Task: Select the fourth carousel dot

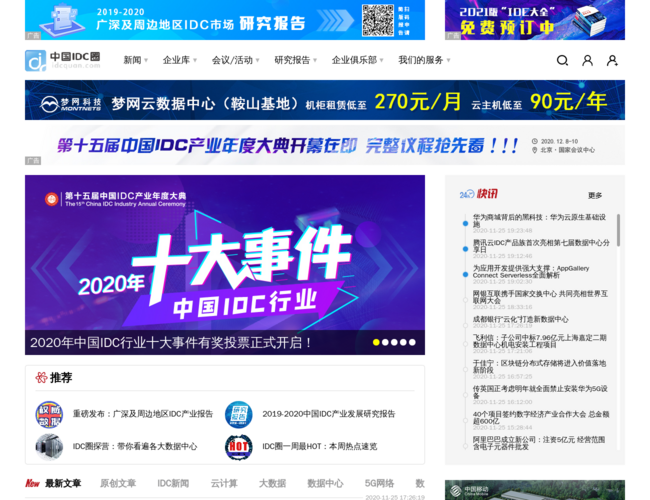Action: tap(403, 342)
